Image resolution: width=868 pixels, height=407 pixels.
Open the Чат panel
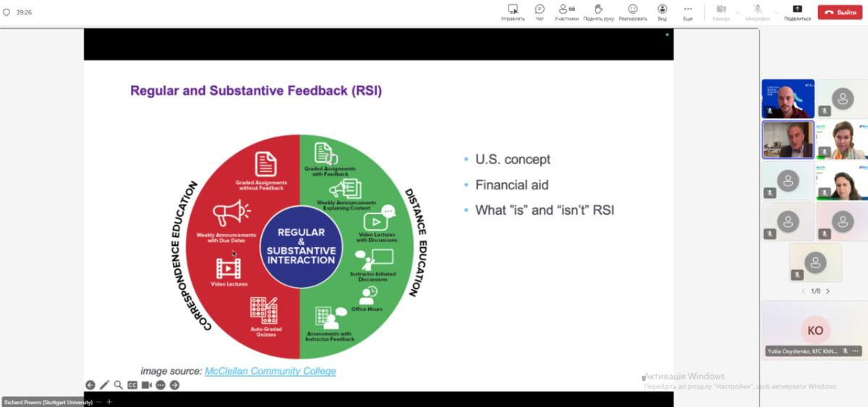(540, 12)
